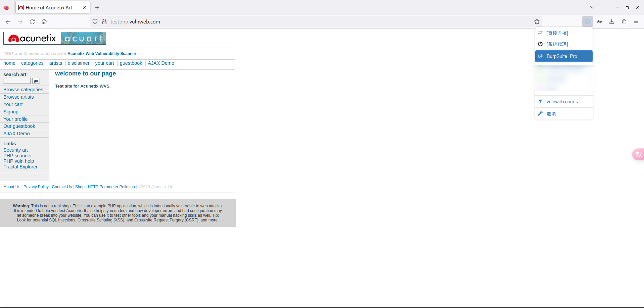The width and height of the screenshot is (644, 308).
Task: Open the extensions puzzle icon
Action: 624,22
